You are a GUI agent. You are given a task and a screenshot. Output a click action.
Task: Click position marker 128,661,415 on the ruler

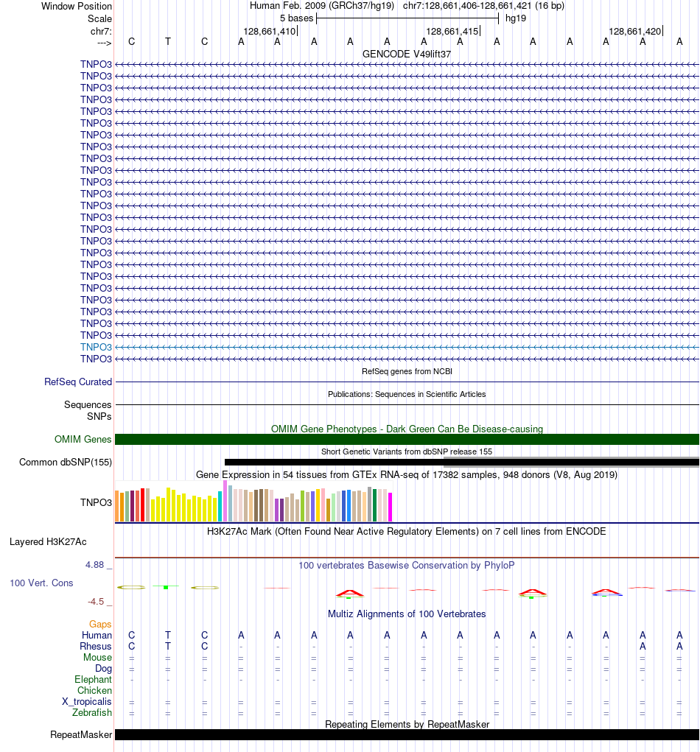452,31
